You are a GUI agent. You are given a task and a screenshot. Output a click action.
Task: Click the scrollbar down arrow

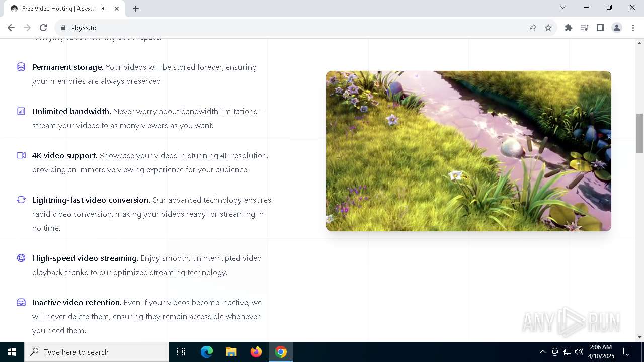(639, 337)
